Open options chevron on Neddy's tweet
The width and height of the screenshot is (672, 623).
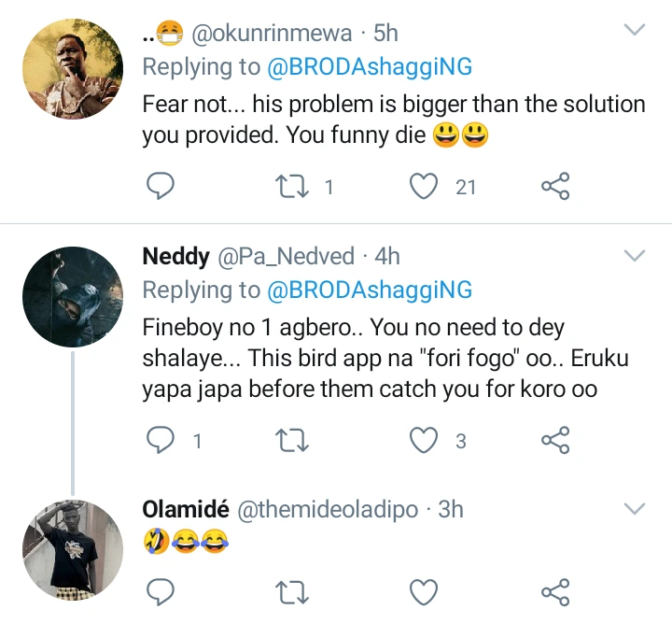(x=635, y=255)
